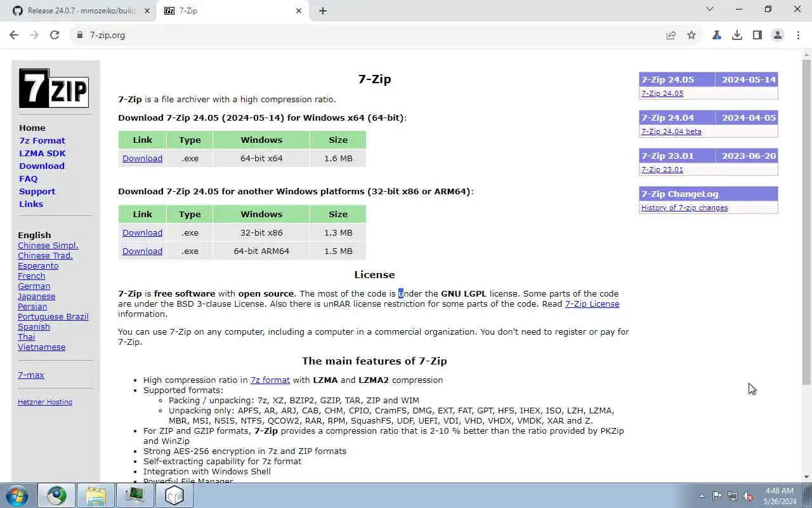This screenshot has height=508, width=812.
Task: Open the 7-Zip 24.04 beta link
Action: 671,131
